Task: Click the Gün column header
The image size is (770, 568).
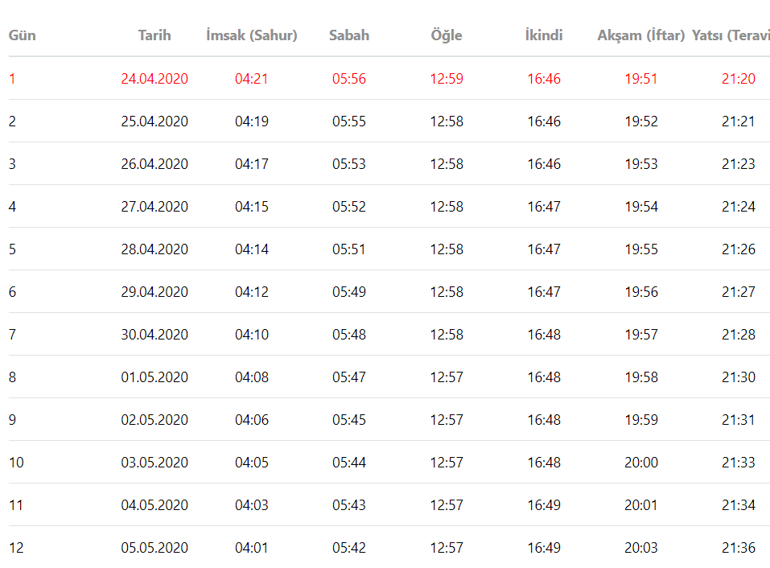Action: (x=22, y=35)
